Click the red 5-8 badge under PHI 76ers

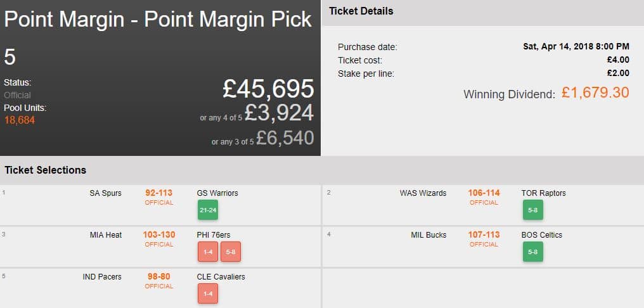click(x=231, y=252)
